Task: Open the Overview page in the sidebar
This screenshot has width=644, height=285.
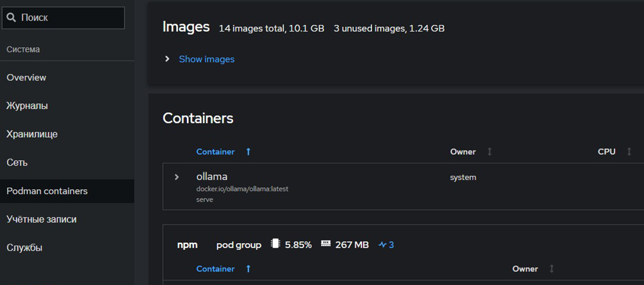Action: coord(26,77)
